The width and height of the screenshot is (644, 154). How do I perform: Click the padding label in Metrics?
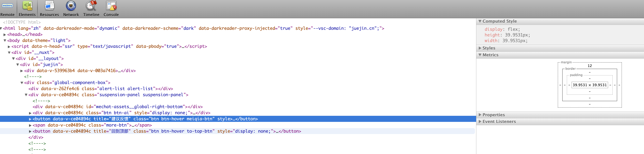pos(576,75)
